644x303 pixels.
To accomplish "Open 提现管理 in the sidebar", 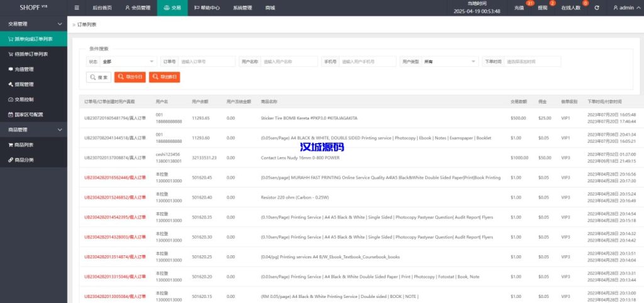I will point(24,84).
